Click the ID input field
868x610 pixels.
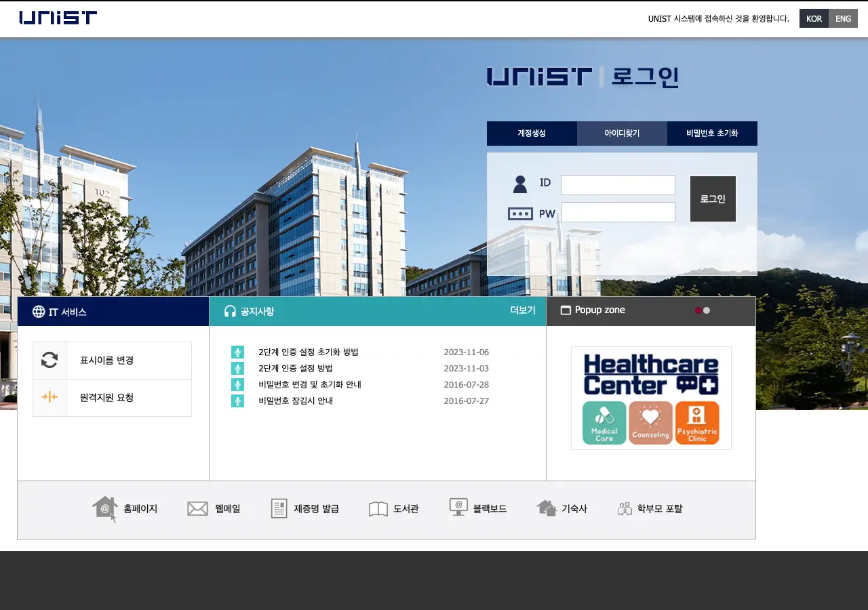[618, 185]
